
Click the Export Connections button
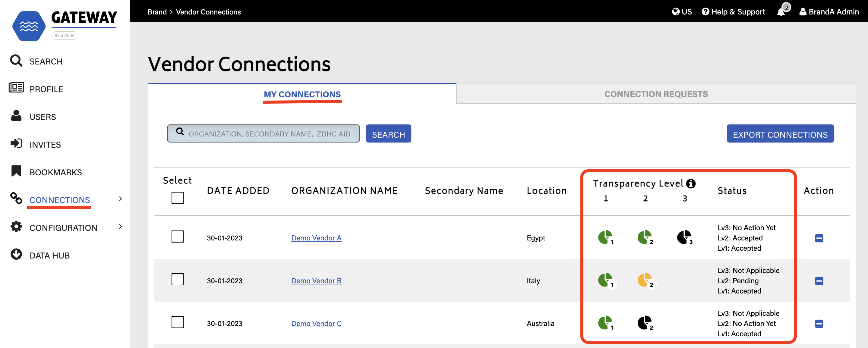coord(780,134)
